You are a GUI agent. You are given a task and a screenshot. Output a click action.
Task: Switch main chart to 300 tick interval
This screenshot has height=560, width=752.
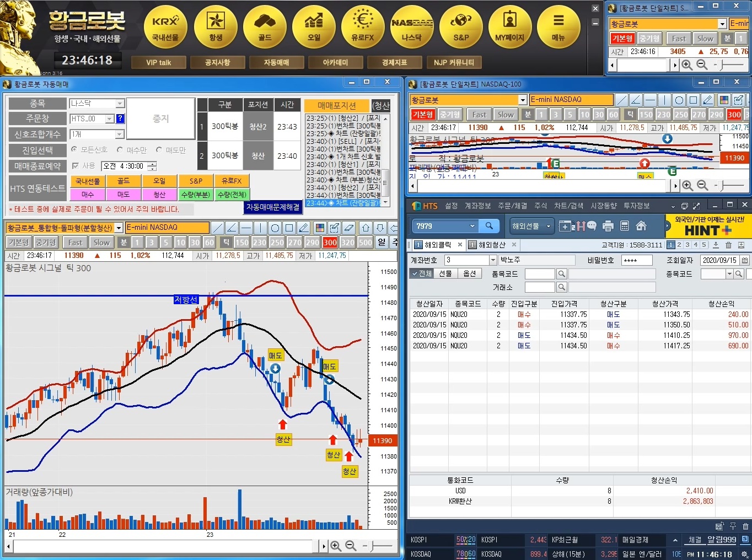pos(330,243)
